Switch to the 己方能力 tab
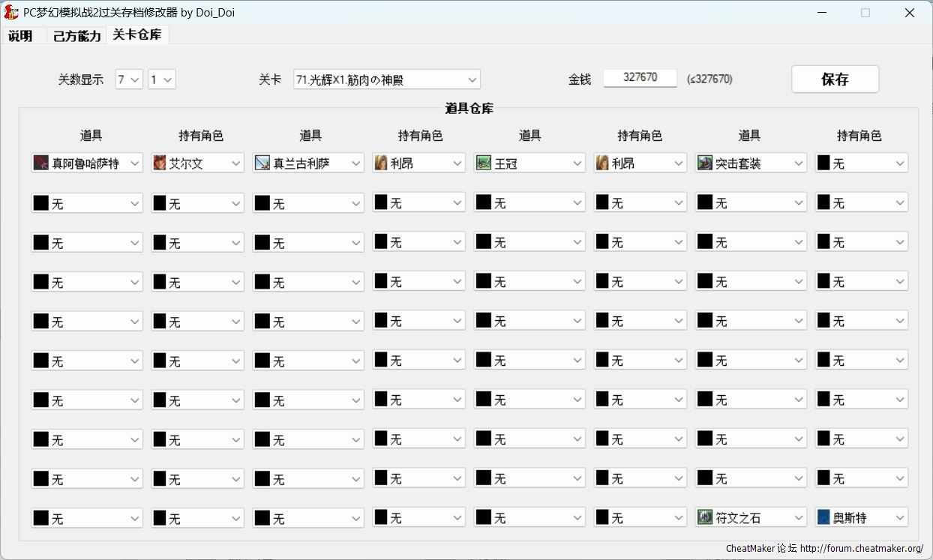The width and height of the screenshot is (933, 560). point(76,36)
